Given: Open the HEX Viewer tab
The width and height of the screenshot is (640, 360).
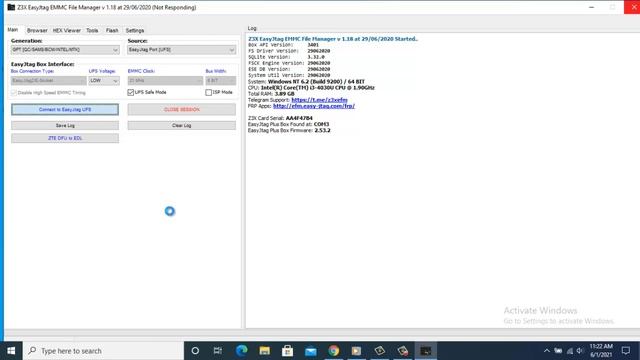Looking at the screenshot, I should tap(67, 30).
